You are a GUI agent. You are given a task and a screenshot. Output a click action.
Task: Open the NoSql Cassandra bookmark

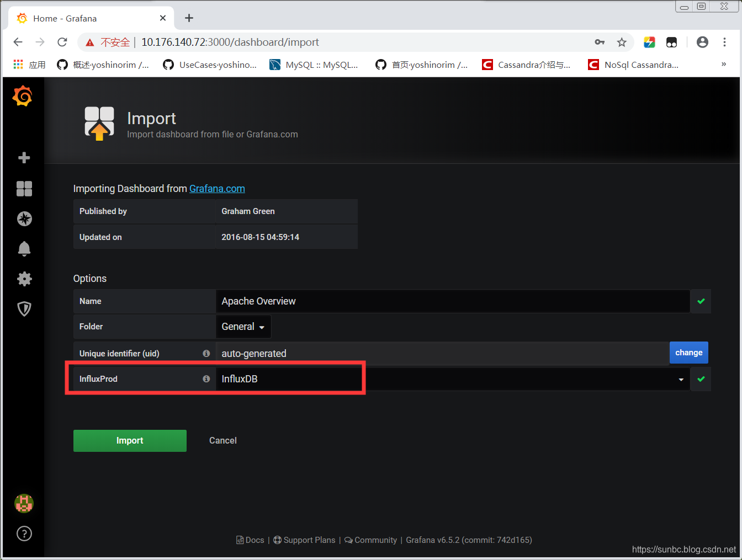click(634, 65)
